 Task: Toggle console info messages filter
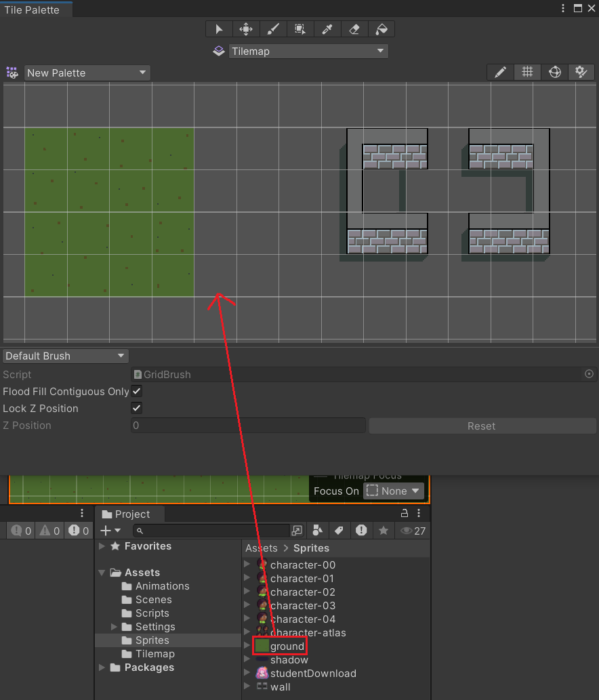pos(22,531)
